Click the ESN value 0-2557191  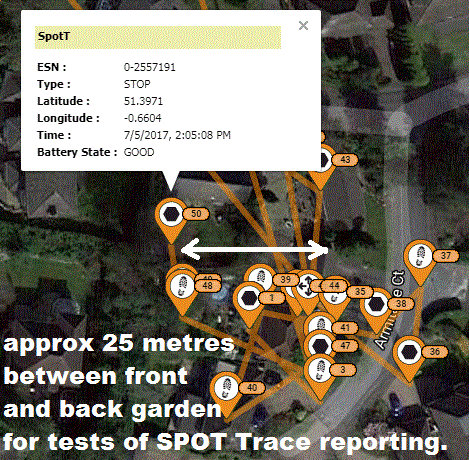[150, 67]
